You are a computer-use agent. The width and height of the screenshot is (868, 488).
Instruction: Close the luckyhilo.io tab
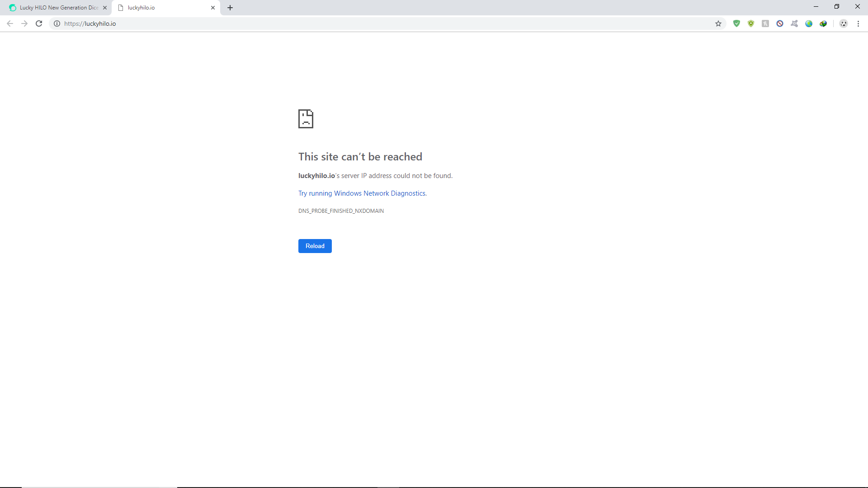pos(213,8)
